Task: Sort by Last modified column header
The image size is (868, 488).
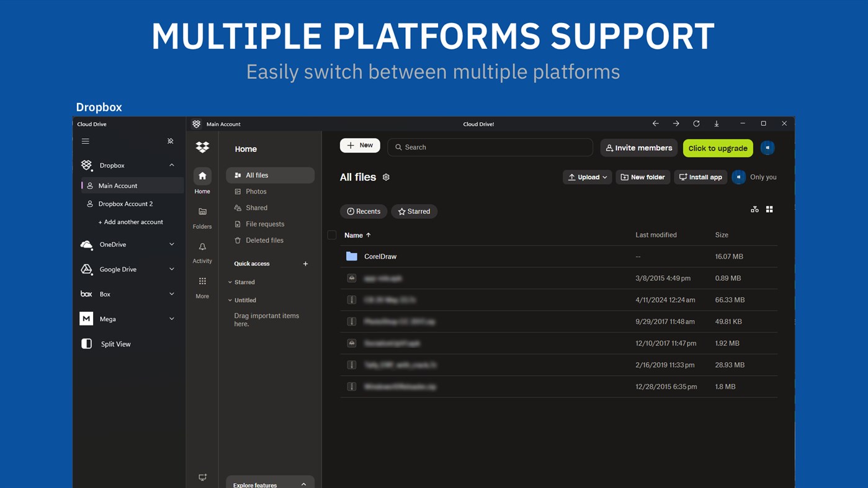Action: 656,235
